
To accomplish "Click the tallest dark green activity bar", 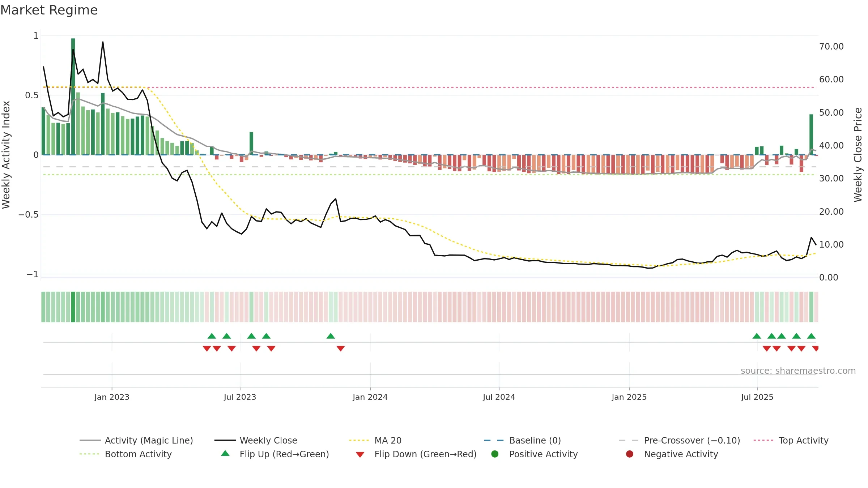I will click(x=73, y=97).
